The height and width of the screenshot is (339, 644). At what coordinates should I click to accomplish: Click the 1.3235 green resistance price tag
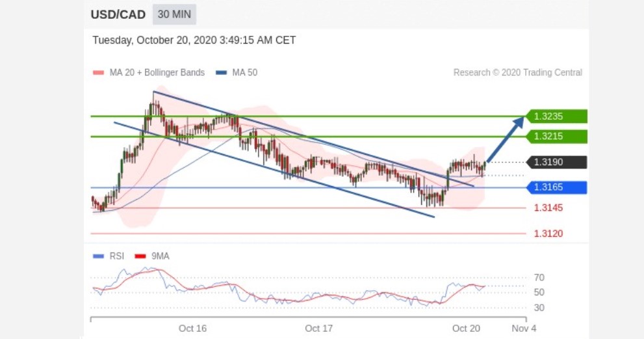coord(556,116)
